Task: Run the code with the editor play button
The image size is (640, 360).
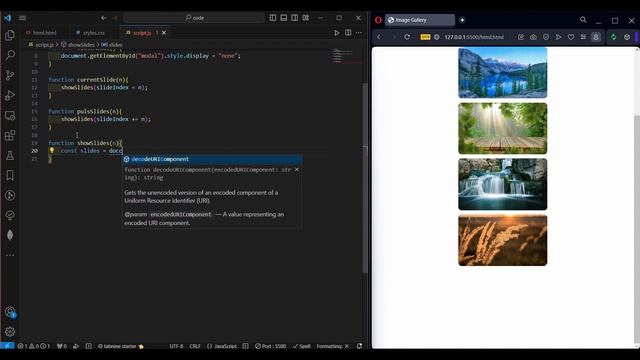Action: click(x=337, y=33)
